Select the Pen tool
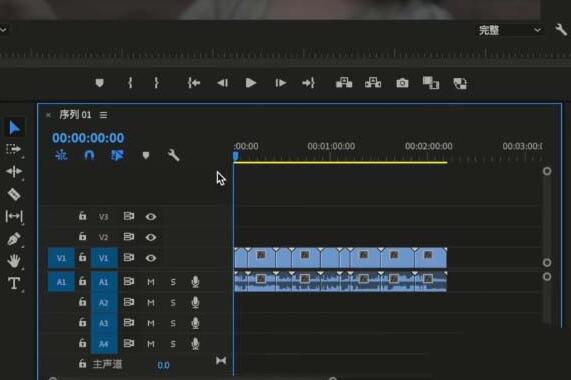 (14, 239)
